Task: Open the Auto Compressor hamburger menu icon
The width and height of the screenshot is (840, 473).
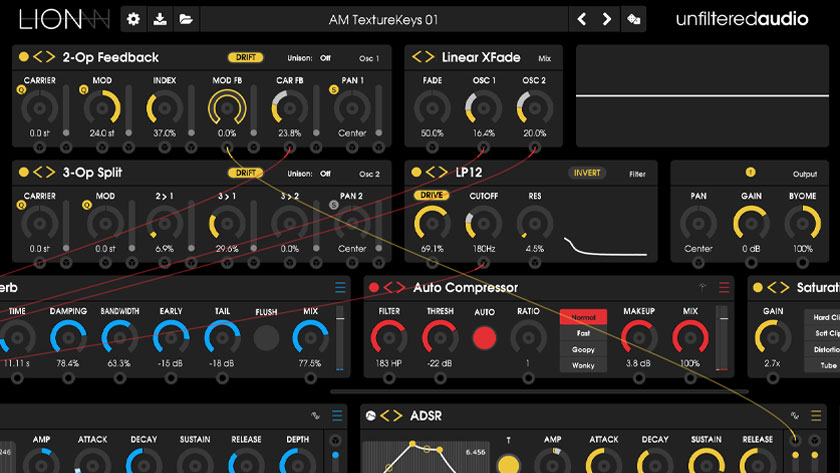Action: pos(725,288)
